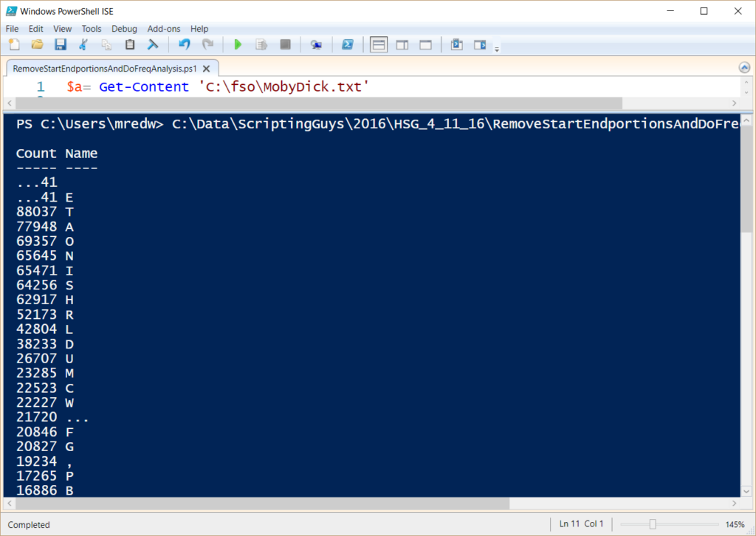Screen dimensions: 756x536
Task: Click the script pane scroll right arrow
Action: (735, 103)
